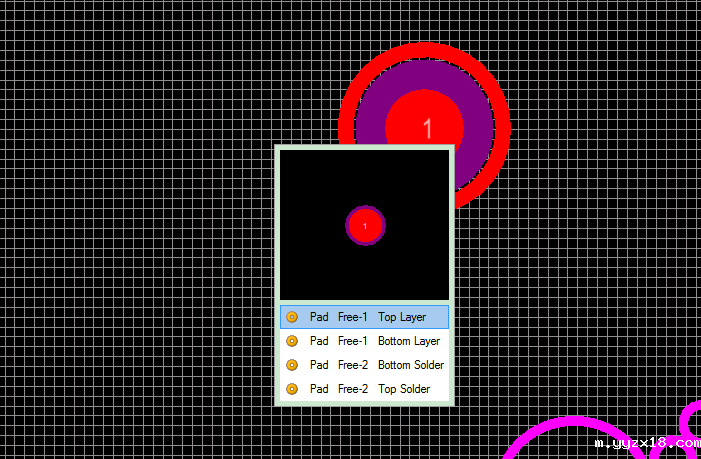Screen dimensions: 701x459
Task: Choose the Pad Free-1 Bottom Layer entry
Action: 365,341
